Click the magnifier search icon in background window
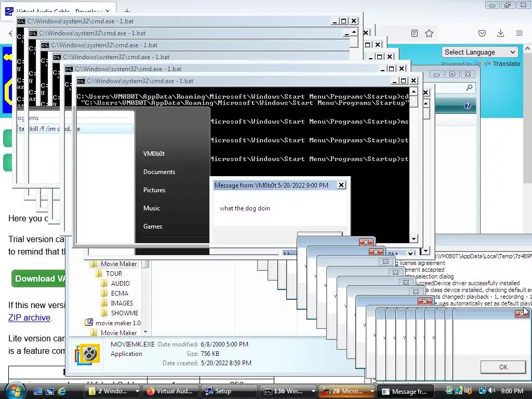 [x=469, y=88]
